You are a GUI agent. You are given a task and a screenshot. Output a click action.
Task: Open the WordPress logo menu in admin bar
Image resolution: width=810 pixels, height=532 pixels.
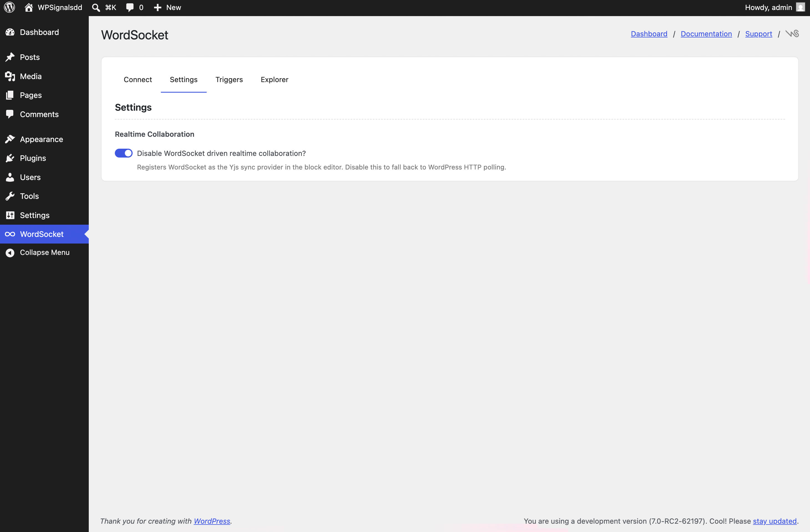(x=9, y=7)
